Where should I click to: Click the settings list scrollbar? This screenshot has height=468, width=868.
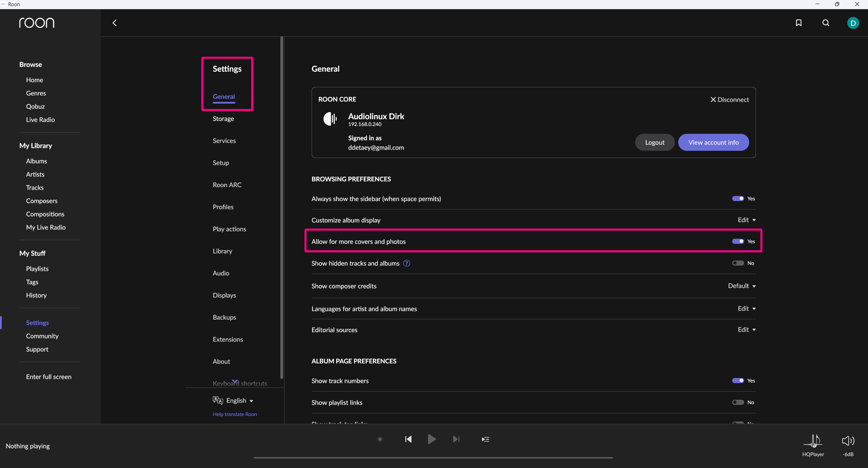(x=282, y=208)
